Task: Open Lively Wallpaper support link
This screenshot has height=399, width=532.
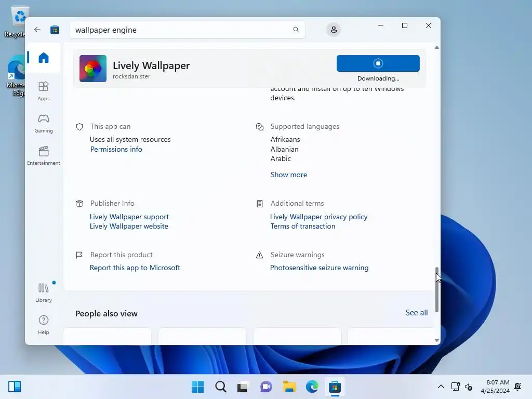Action: pos(129,217)
